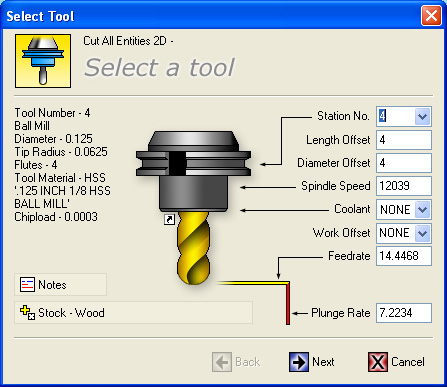Click the yellow tool holder icon
The width and height of the screenshot is (447, 387).
pyautogui.click(x=43, y=61)
